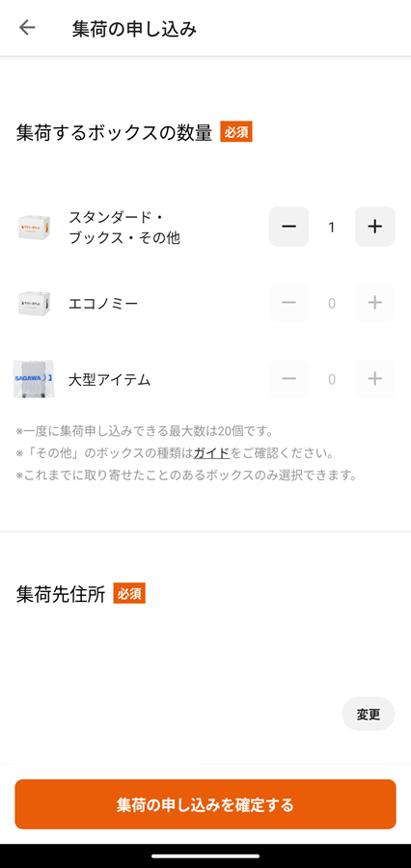
Task: Open the ガイド link
Action: point(211,453)
